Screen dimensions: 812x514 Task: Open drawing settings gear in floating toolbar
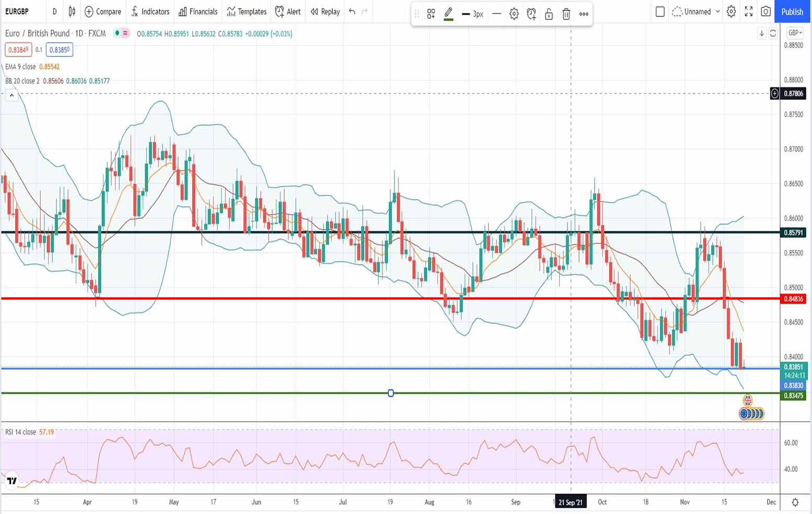coord(514,14)
